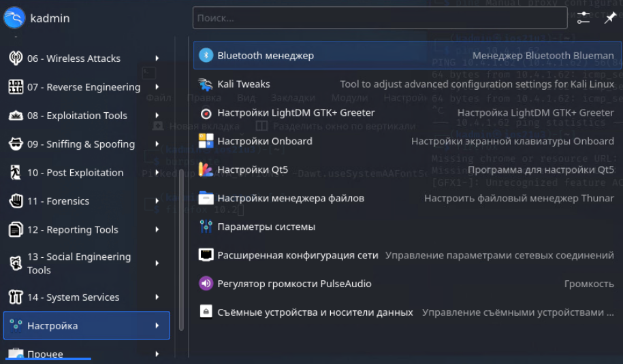Open menu settings via the sliders icon
This screenshot has height=364, width=623.
pos(583,18)
